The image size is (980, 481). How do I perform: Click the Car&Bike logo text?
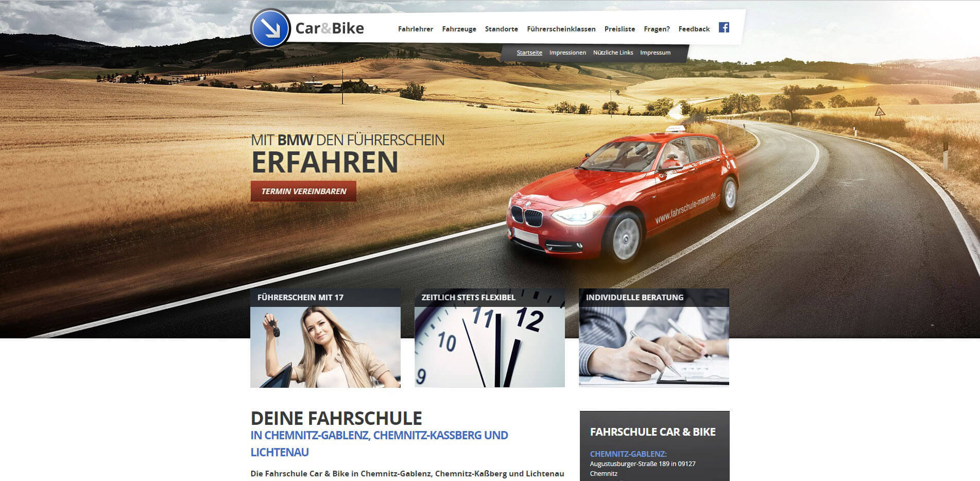pos(330,28)
